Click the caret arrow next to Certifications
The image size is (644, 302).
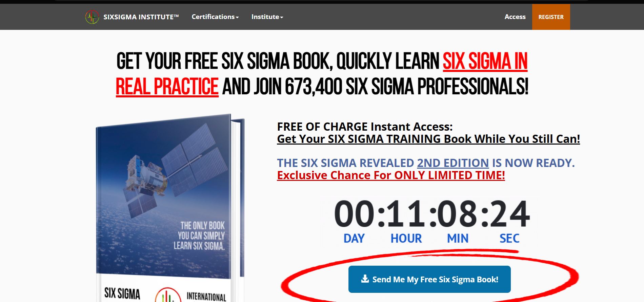click(237, 17)
